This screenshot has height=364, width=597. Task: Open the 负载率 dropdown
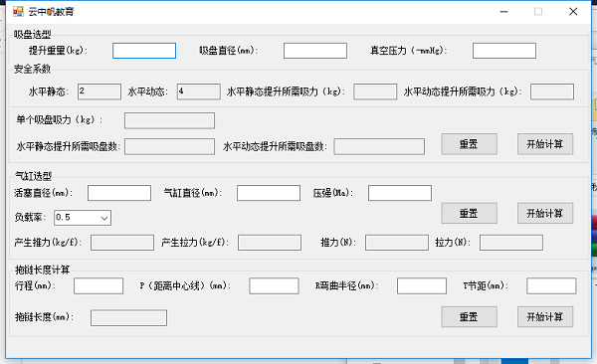pyautogui.click(x=83, y=218)
